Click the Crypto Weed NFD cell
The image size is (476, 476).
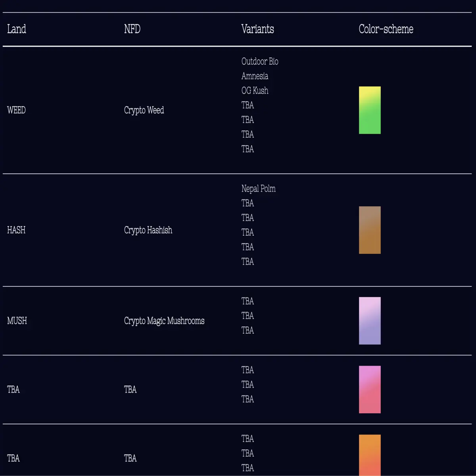[144, 110]
